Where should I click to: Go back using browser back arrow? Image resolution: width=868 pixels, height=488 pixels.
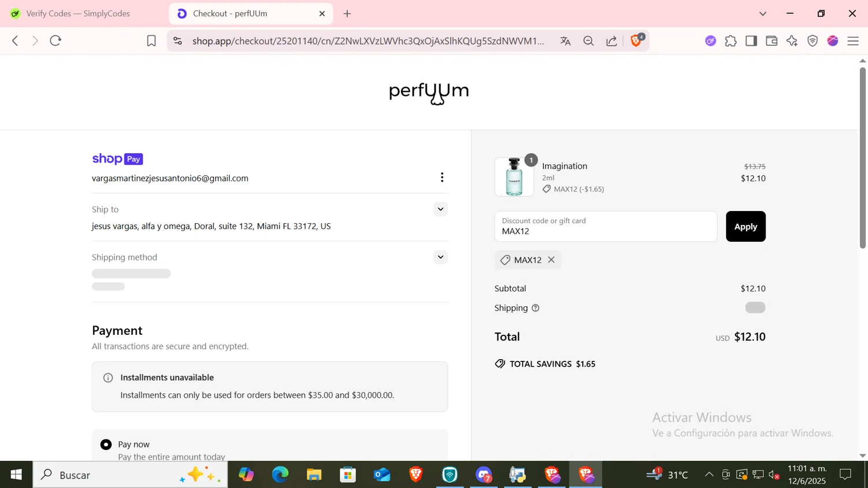[15, 41]
